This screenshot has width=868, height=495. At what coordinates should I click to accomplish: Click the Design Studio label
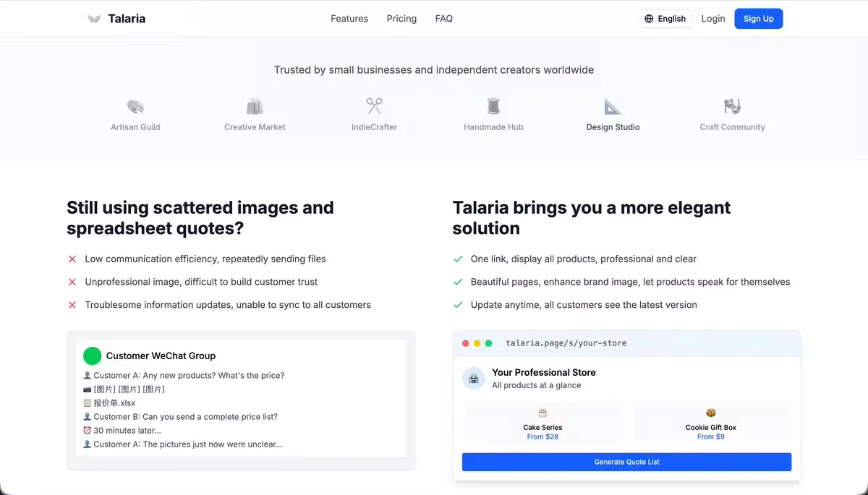tap(613, 127)
